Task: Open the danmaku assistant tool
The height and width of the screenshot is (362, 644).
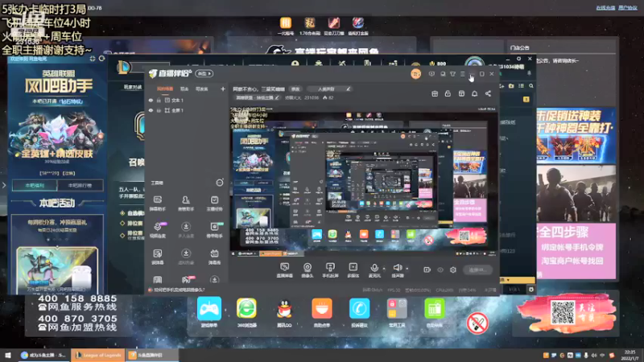Action: 157,204
